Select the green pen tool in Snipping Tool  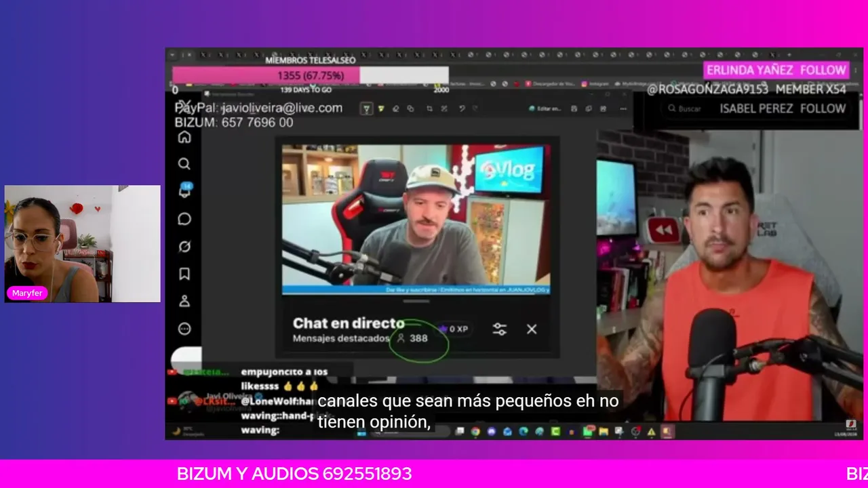[366, 109]
